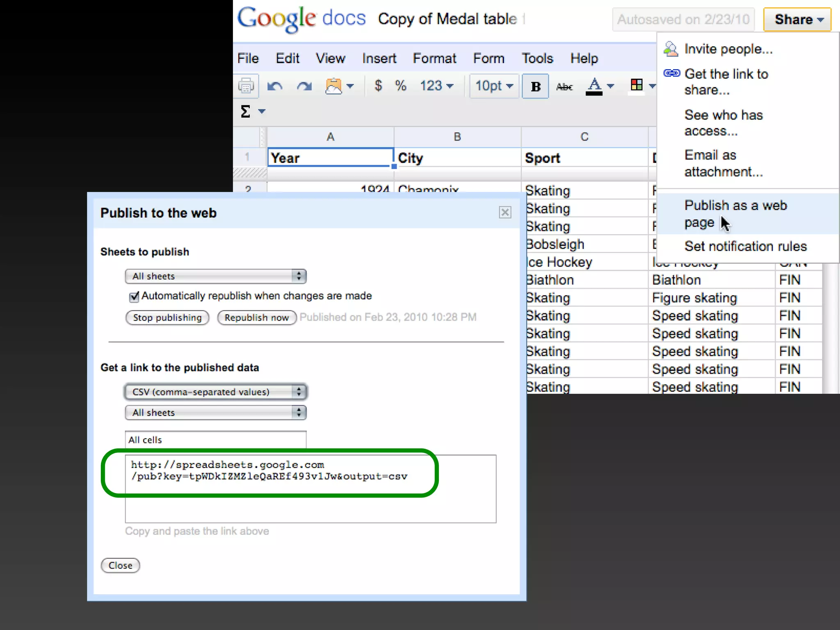The image size is (840, 630).
Task: Open the Edit menu
Action: [x=288, y=58]
